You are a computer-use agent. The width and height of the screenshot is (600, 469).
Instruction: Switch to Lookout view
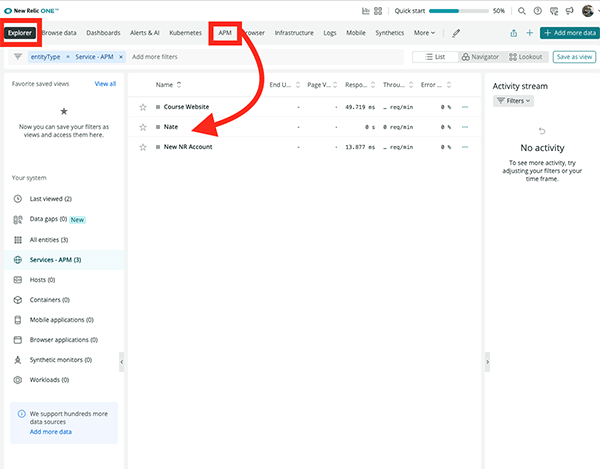point(525,57)
